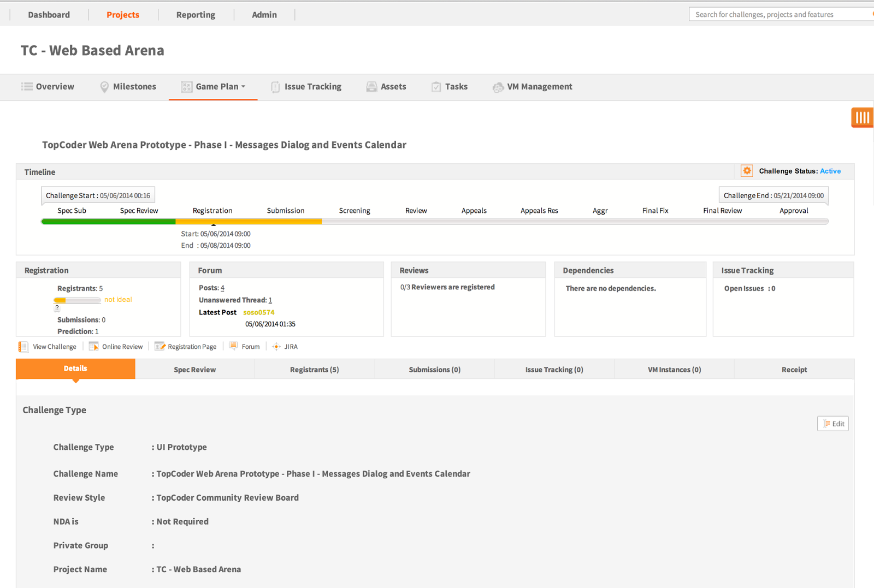Select the Details tab

[75, 369]
